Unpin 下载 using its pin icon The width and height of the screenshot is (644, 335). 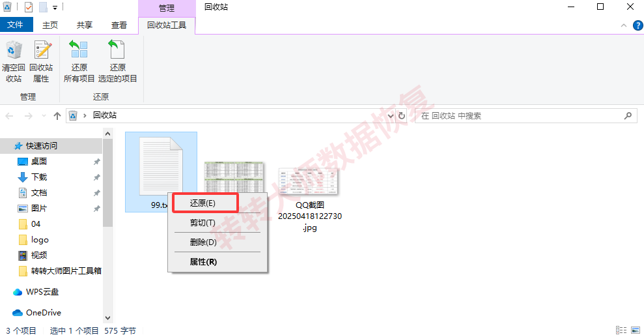click(96, 177)
